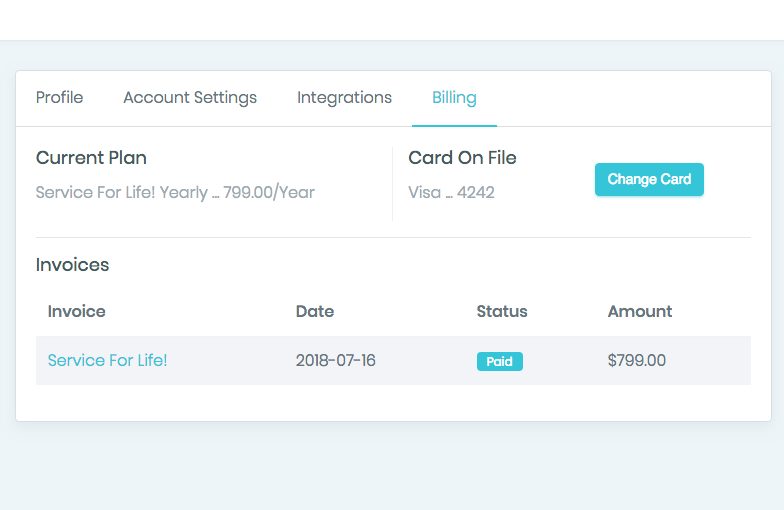Click the Visa 4242 card number text
Image resolution: width=784 pixels, height=510 pixels.
point(451,192)
